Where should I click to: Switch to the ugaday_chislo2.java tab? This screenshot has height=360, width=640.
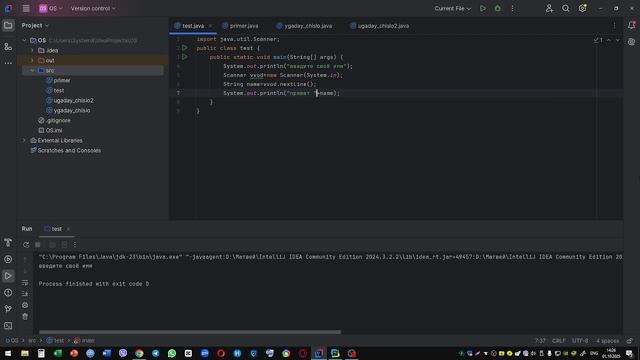(380, 26)
